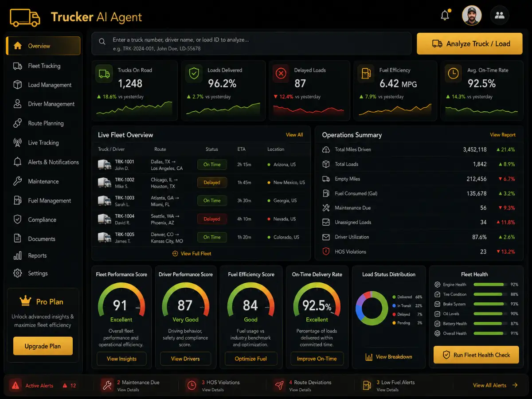Click the Upgrade Plan button
The height and width of the screenshot is (399, 532).
(43, 346)
